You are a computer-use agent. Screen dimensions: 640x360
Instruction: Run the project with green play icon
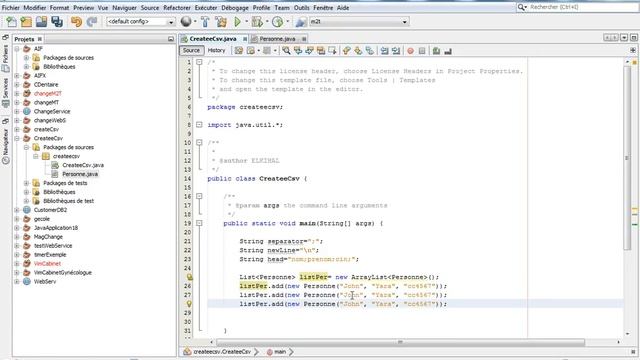coord(237,22)
